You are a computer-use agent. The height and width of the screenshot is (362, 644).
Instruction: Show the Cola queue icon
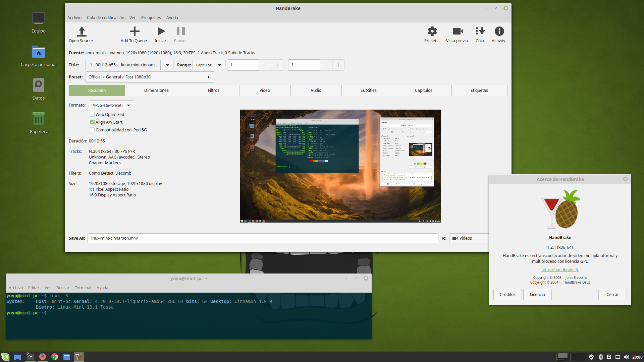point(480,32)
